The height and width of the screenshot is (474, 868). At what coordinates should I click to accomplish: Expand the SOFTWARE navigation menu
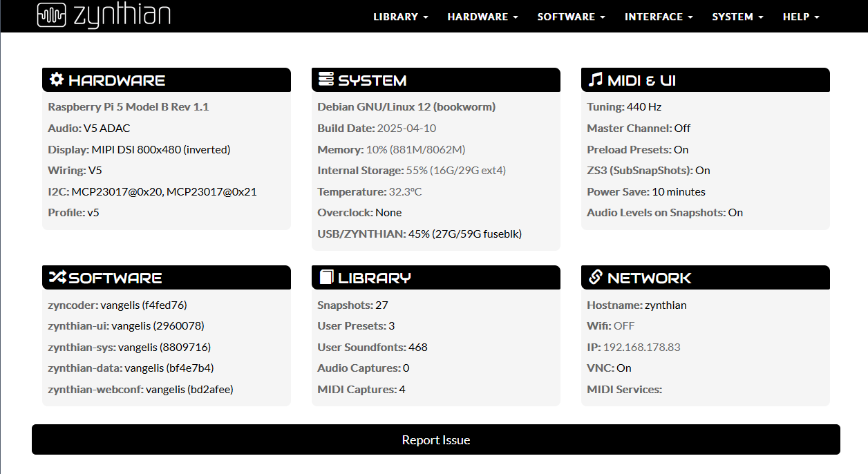(572, 17)
